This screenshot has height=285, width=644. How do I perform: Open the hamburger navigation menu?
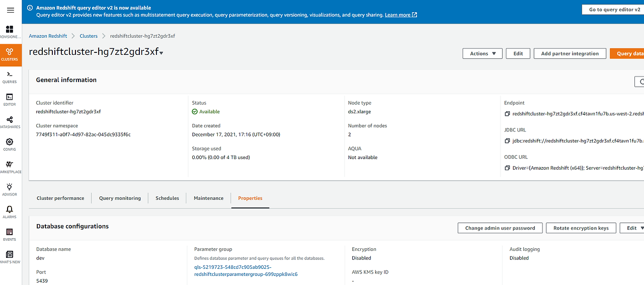[10, 11]
